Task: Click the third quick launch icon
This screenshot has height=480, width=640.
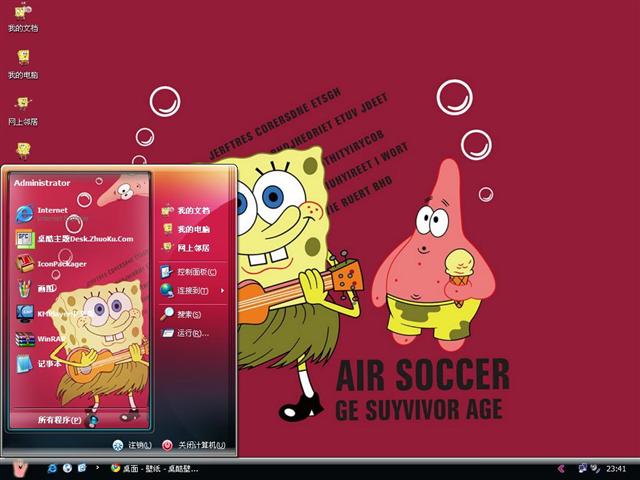Action: (82, 468)
